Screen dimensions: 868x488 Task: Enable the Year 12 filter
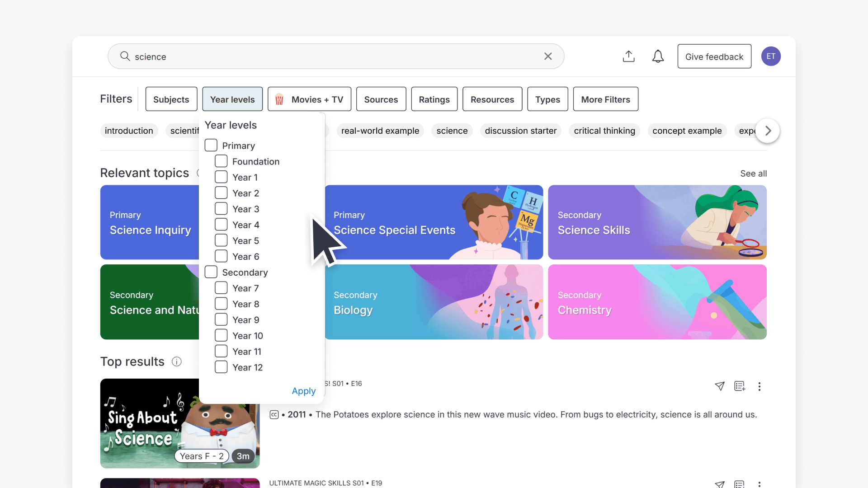(x=221, y=367)
